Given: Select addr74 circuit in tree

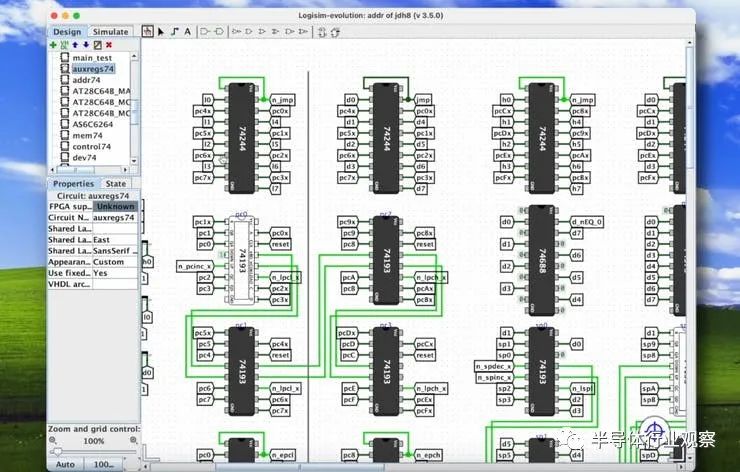Looking at the screenshot, I should (x=86, y=80).
